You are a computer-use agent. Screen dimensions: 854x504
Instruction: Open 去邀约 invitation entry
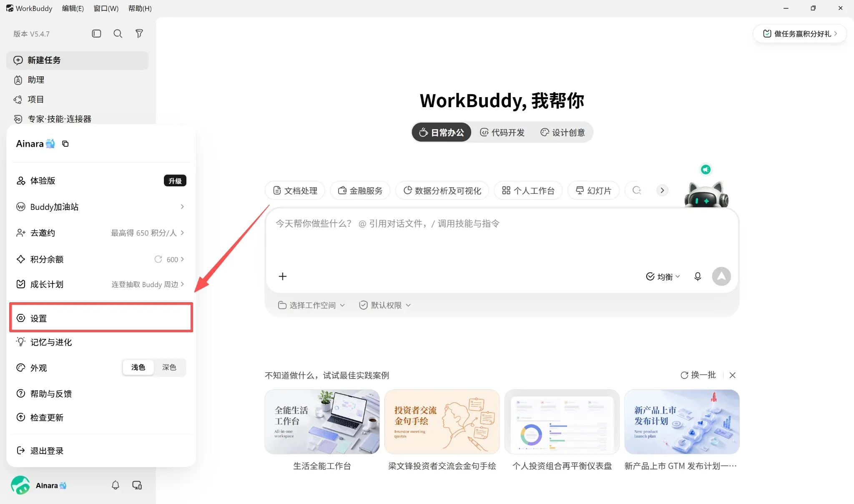[x=101, y=233]
